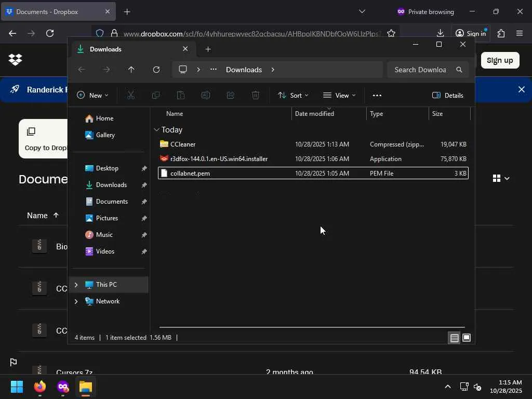The width and height of the screenshot is (532, 399).
Task: Select r3dfox-144.0.1.en-US.win64.installer file
Action: click(313, 159)
